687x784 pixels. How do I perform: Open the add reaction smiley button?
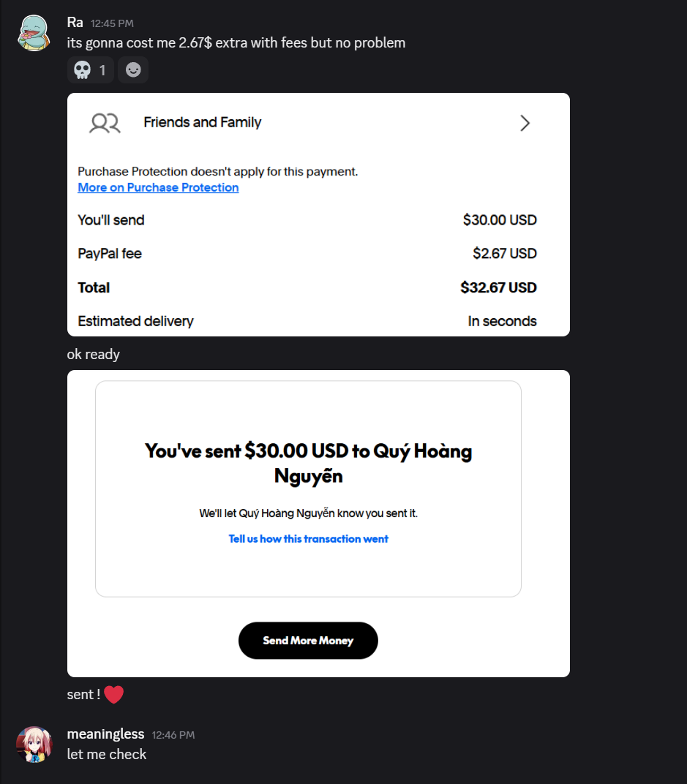[133, 70]
